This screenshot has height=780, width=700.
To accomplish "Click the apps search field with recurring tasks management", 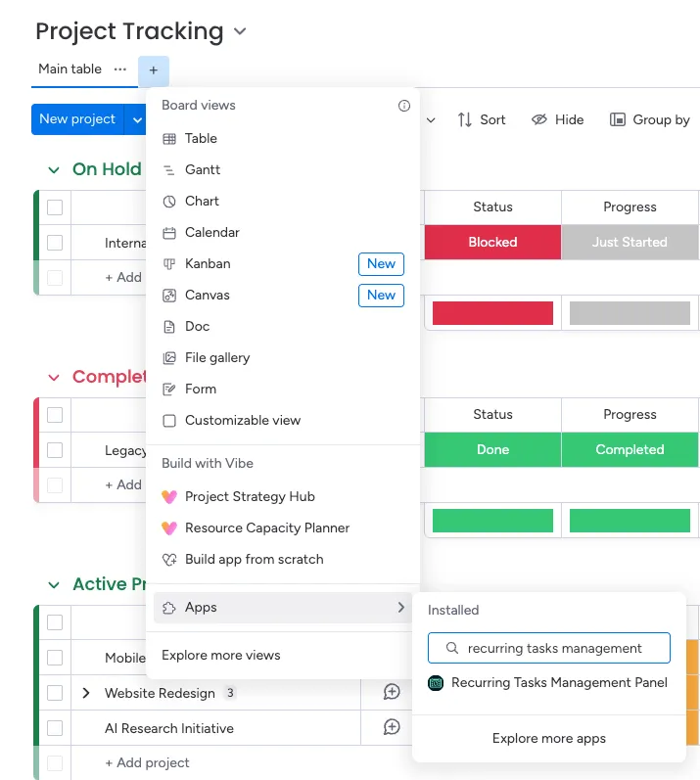I will (x=549, y=648).
